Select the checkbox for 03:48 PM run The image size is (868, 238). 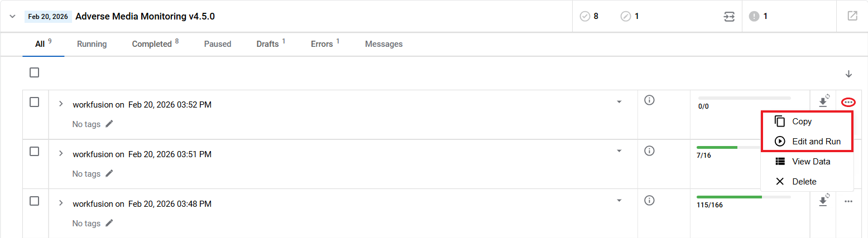34,201
